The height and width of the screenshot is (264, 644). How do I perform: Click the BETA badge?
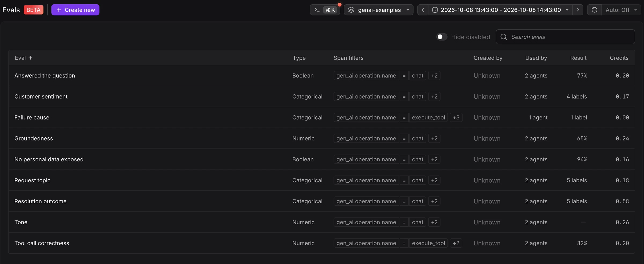(x=34, y=10)
